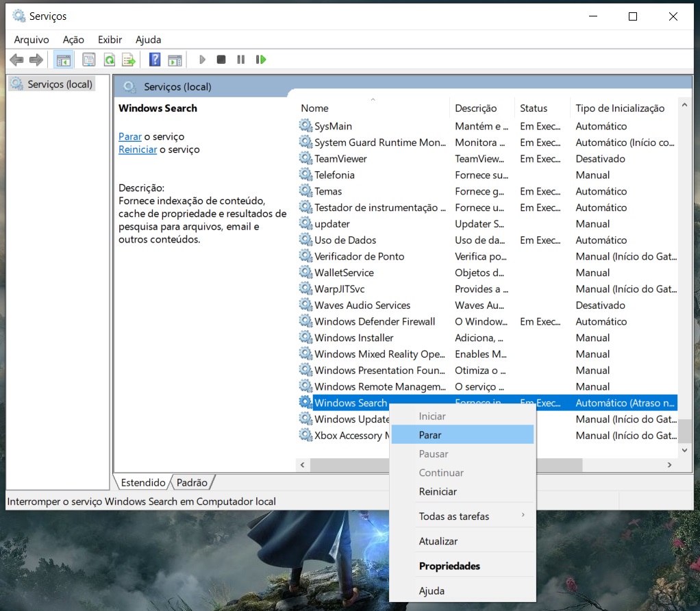Select the WarpJITSvc service
700x611 pixels.
click(488, 289)
